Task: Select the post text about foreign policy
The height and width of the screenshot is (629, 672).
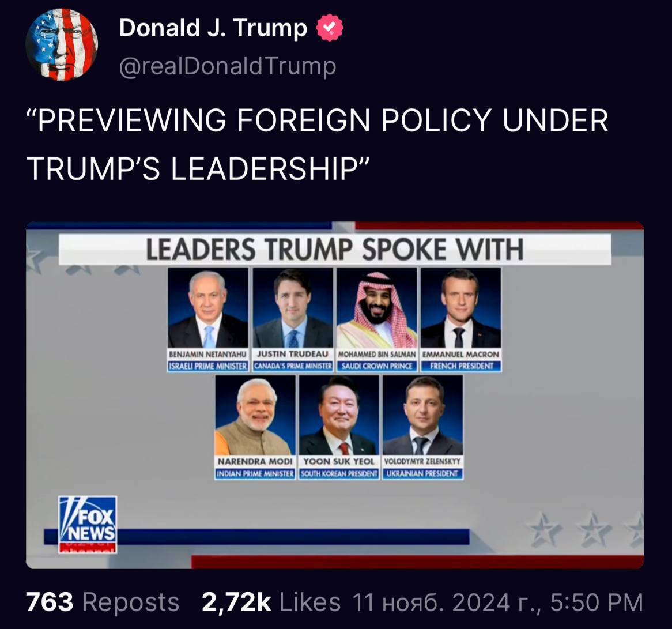Action: pyautogui.click(x=317, y=144)
